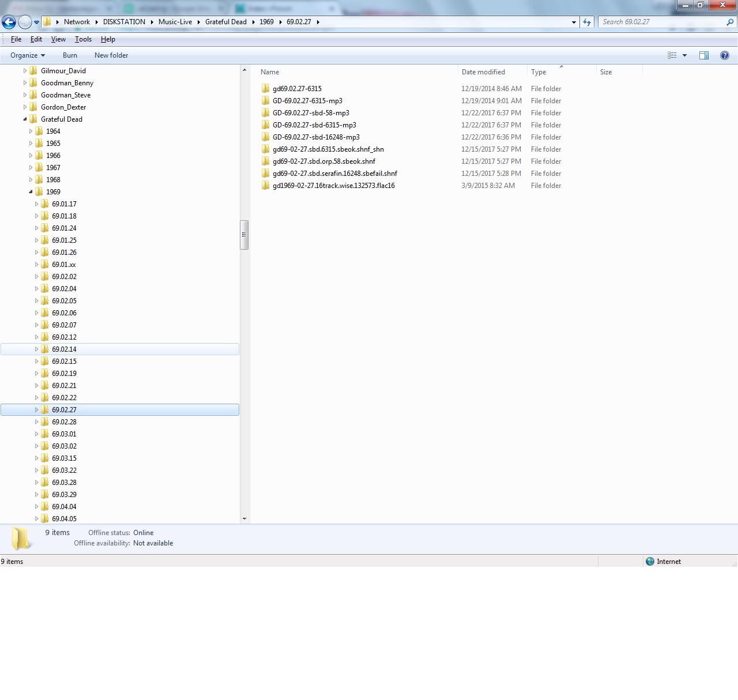The width and height of the screenshot is (738, 700).
Task: Open the Help menu
Action: 108,39
